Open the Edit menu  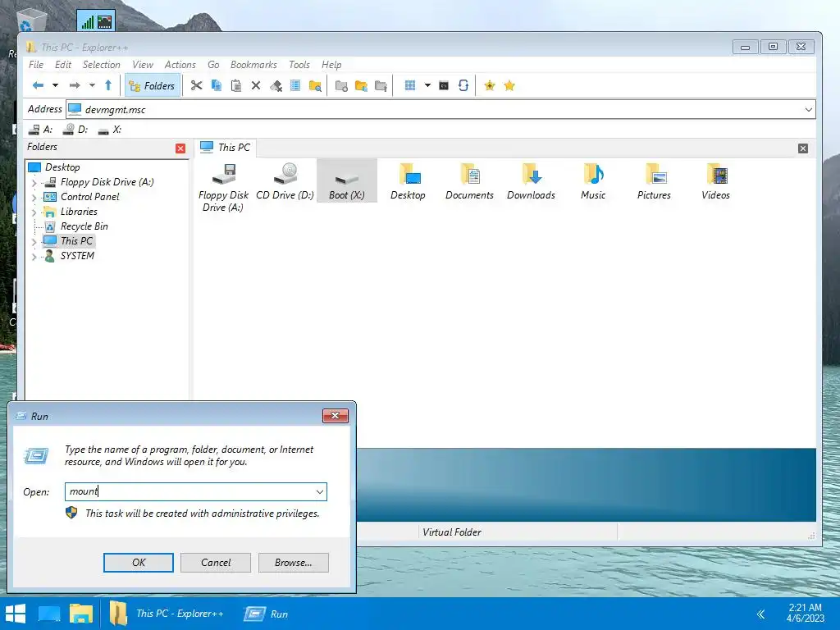(x=62, y=65)
